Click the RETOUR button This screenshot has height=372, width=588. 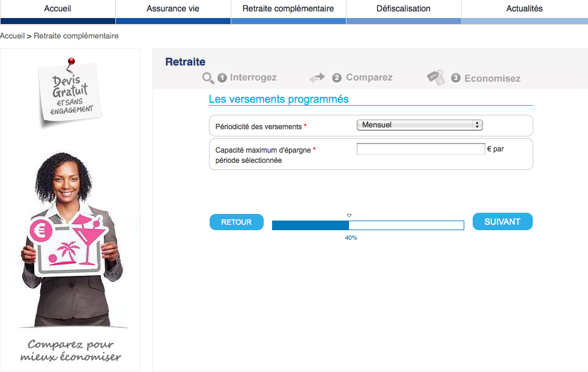point(237,222)
